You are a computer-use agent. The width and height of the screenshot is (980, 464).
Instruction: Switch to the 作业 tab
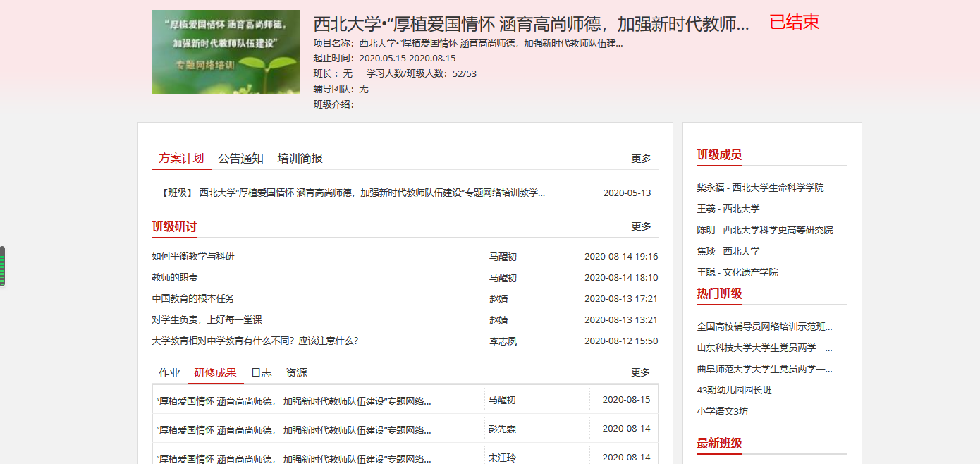[170, 373]
